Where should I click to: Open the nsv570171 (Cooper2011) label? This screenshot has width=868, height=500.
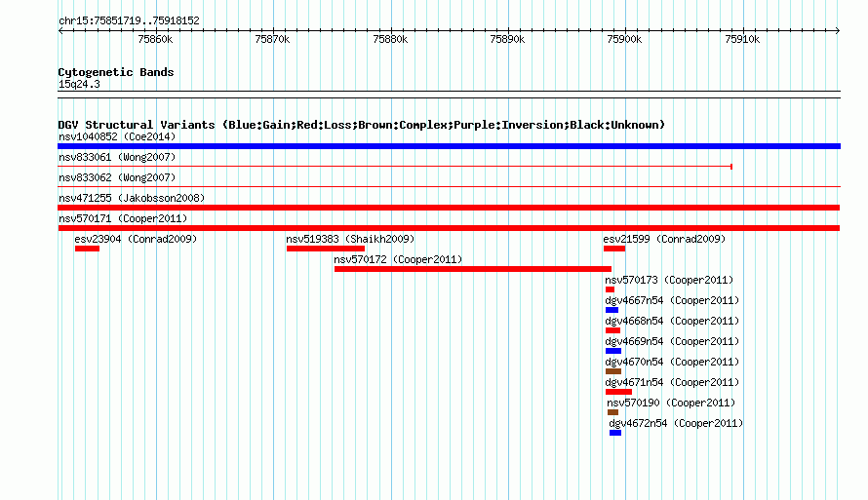tap(123, 218)
